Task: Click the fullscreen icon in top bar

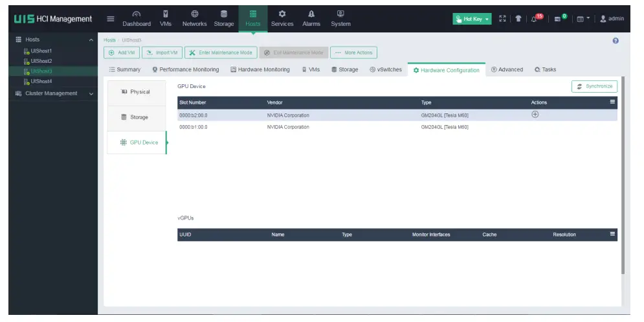Action: [502, 19]
